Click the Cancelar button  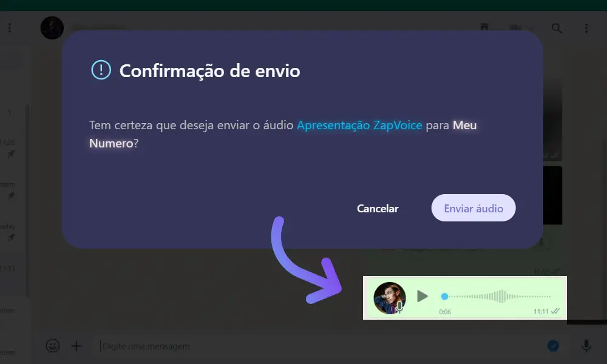point(378,209)
